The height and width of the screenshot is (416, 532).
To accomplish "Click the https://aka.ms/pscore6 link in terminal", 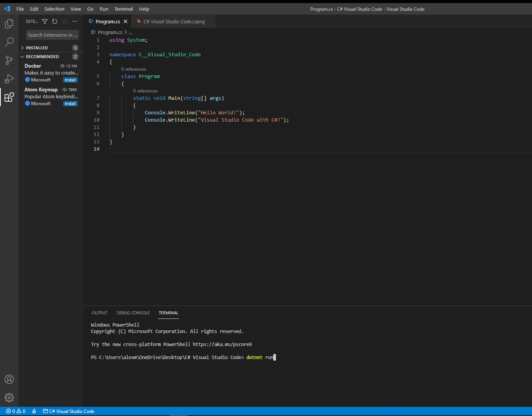I will (222, 344).
